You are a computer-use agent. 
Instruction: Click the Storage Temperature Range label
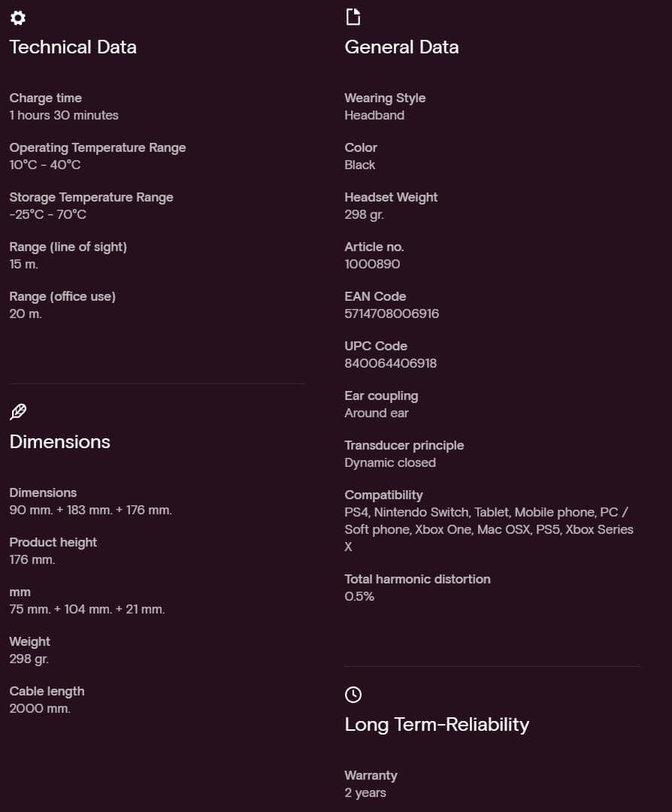[x=91, y=197]
